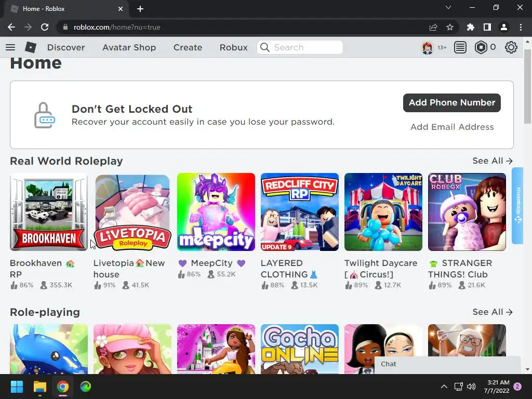Open the Windows notification center badge
This screenshot has height=399, width=532.
[x=517, y=387]
